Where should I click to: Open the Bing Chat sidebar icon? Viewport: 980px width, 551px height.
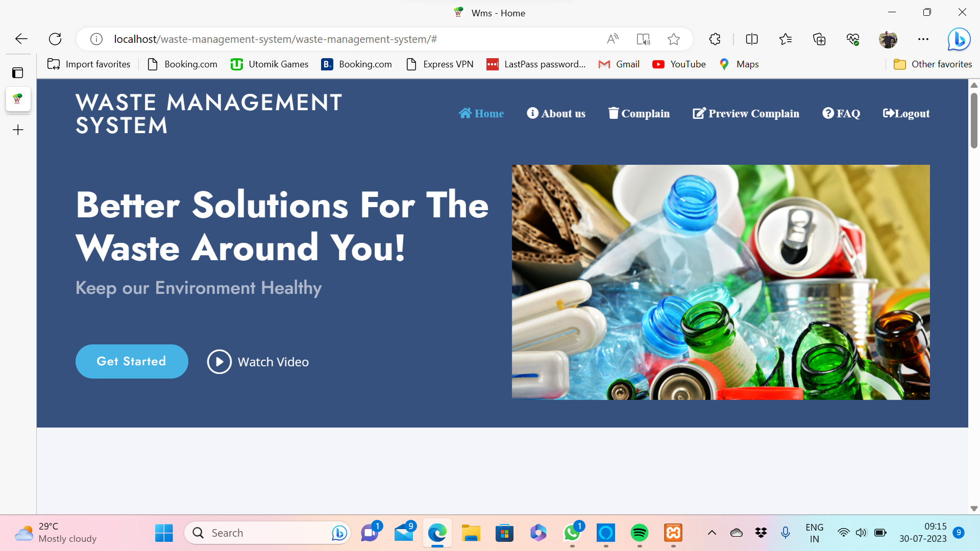coord(959,39)
